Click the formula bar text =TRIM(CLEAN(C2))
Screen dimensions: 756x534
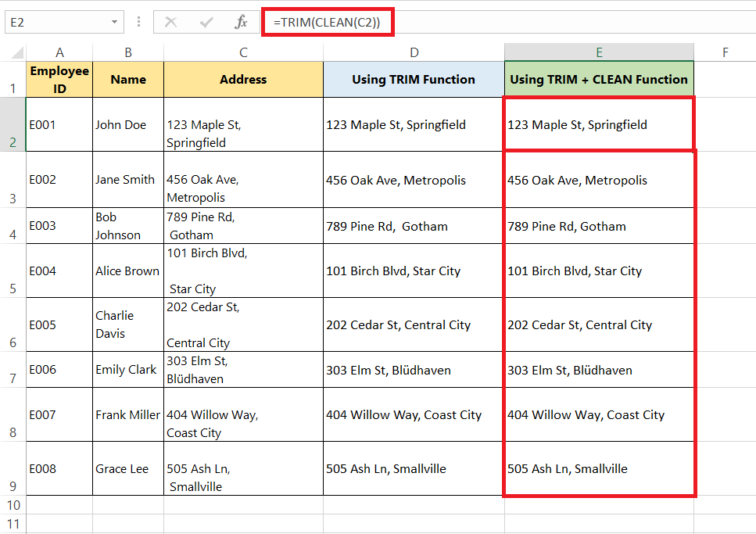(x=327, y=22)
